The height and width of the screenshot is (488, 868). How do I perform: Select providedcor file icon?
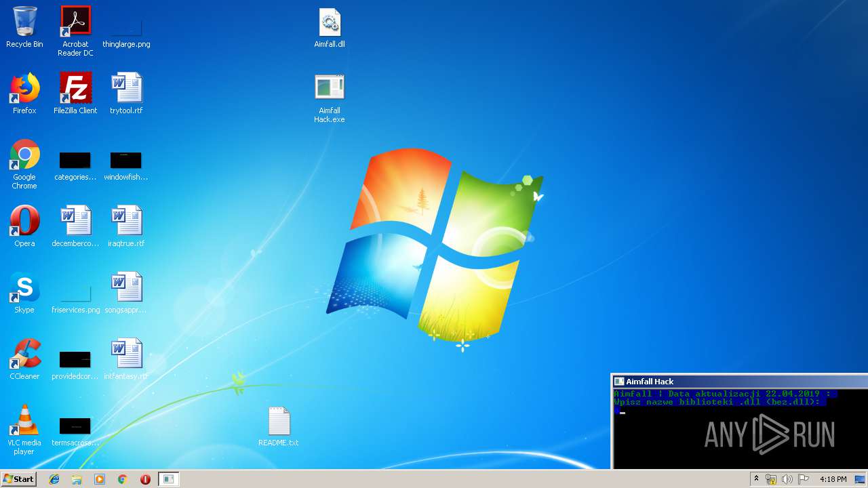click(x=75, y=365)
